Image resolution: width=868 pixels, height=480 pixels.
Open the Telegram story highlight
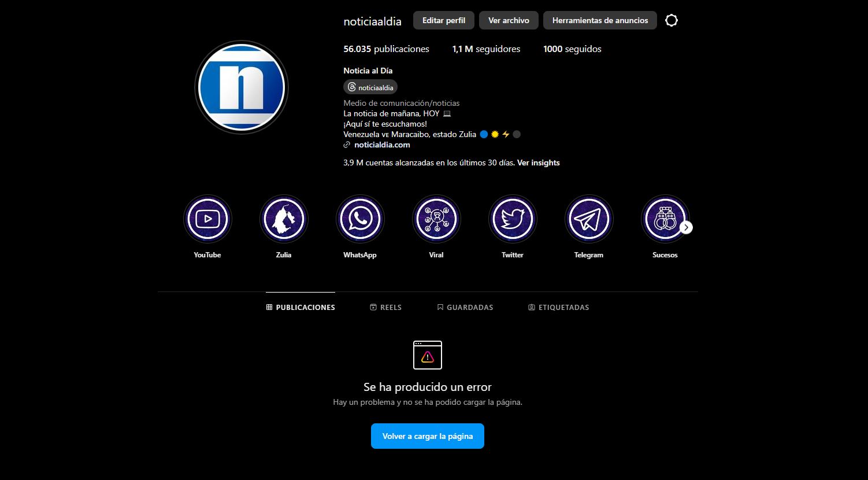(589, 219)
